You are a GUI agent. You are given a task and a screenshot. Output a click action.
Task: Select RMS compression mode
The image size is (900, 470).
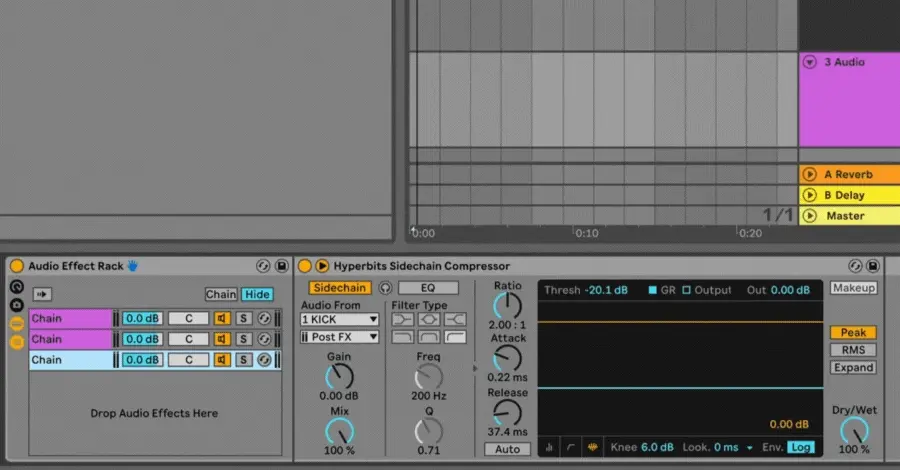(854, 350)
